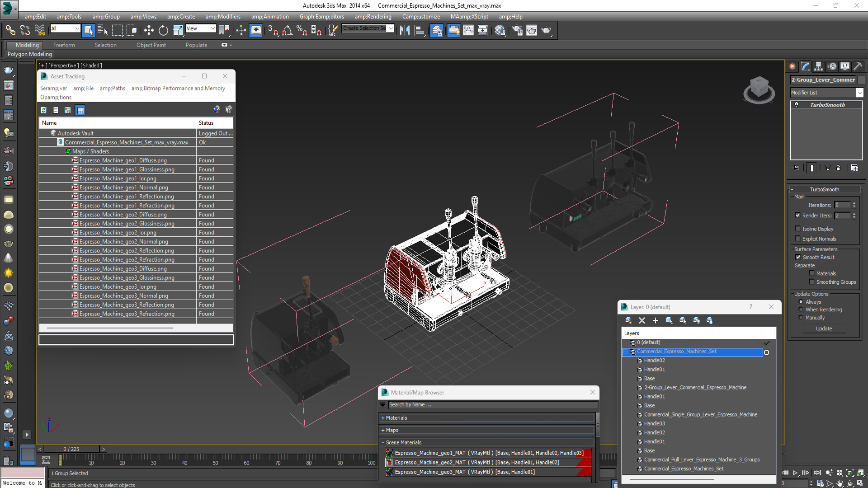Select the Move tool in main toolbar
Screen dimensions: 868x488
[149, 30]
